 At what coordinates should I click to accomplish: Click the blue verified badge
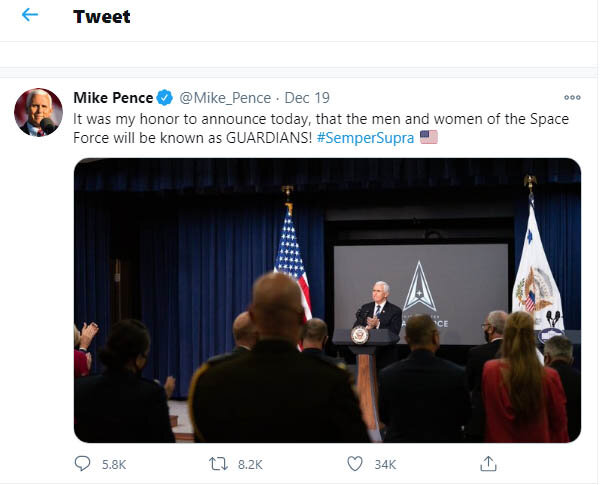(165, 98)
